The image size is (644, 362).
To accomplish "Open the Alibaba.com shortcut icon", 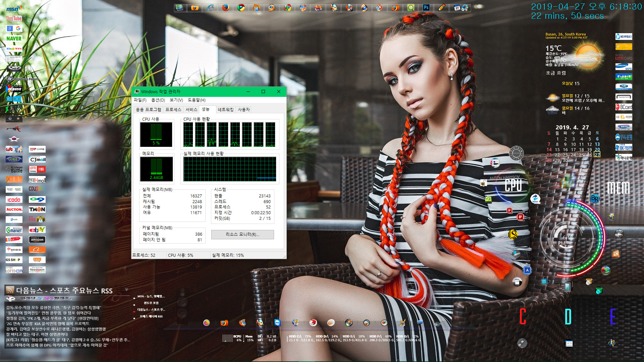I will (37, 250).
